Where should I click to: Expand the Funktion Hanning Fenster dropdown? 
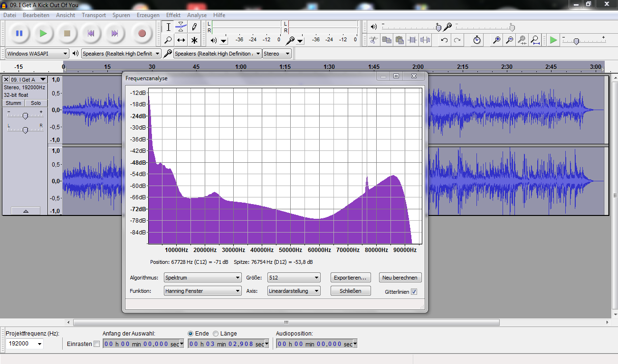pyautogui.click(x=202, y=291)
